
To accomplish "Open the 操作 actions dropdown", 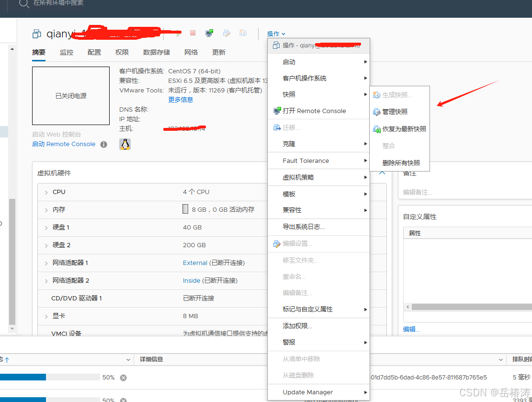I will (276, 34).
